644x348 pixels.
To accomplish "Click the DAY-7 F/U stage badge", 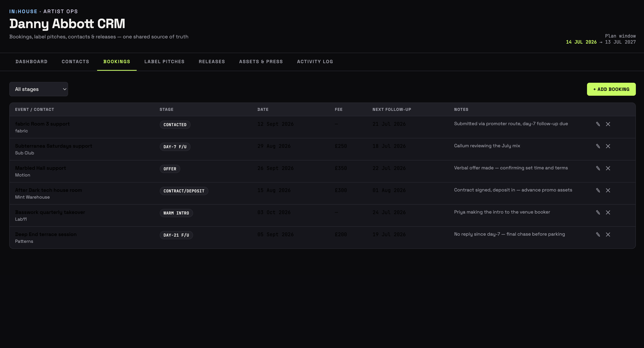I will [175, 147].
